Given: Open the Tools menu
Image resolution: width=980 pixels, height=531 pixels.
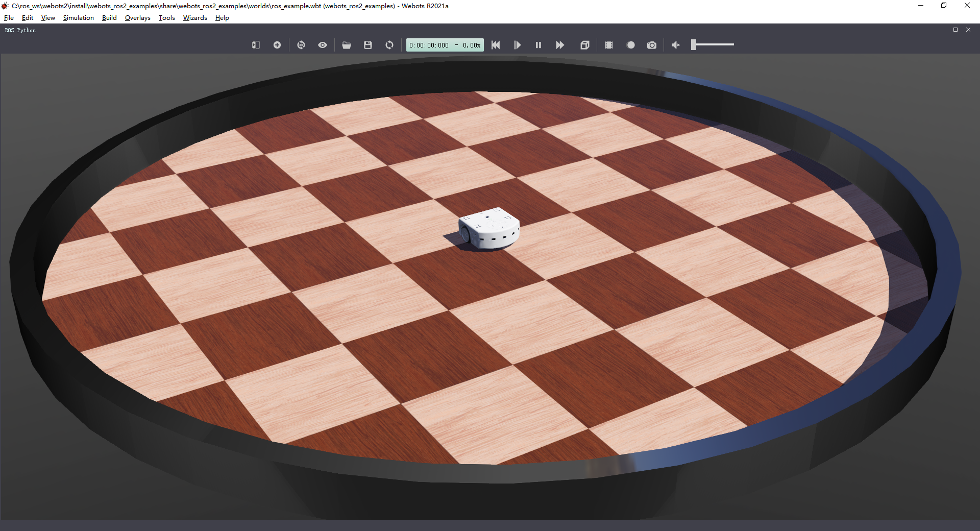Looking at the screenshot, I should point(166,17).
